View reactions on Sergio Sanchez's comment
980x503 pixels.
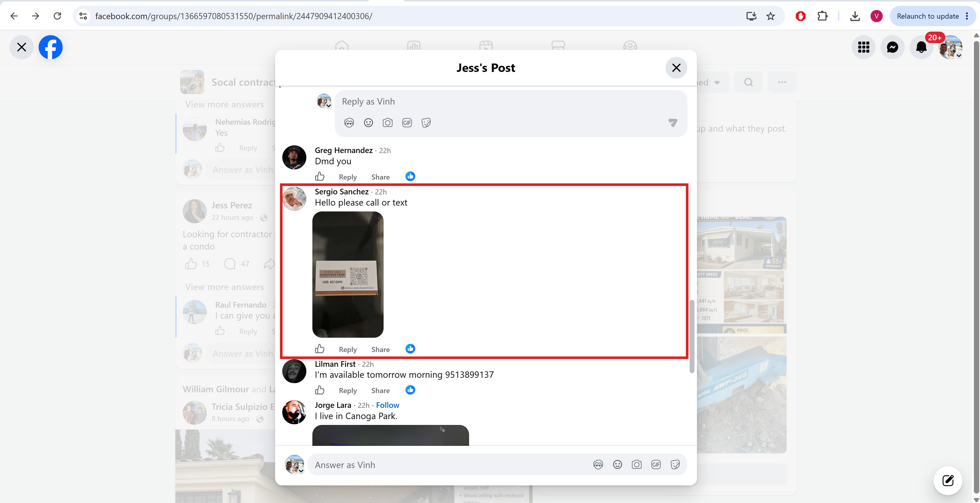(410, 349)
